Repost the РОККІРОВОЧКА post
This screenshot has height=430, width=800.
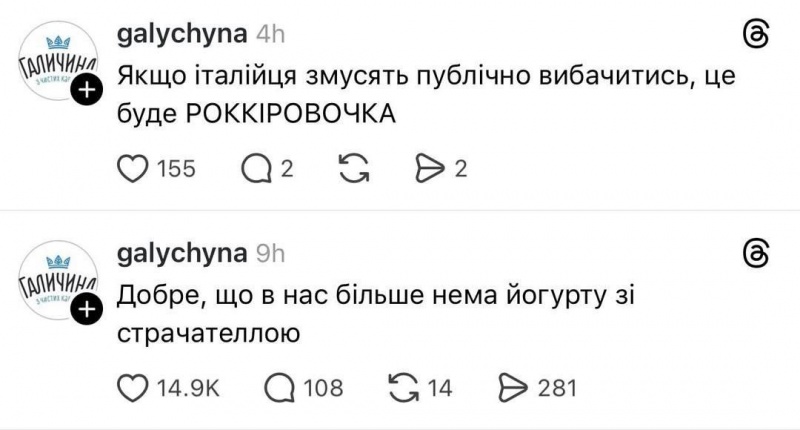[353, 170]
